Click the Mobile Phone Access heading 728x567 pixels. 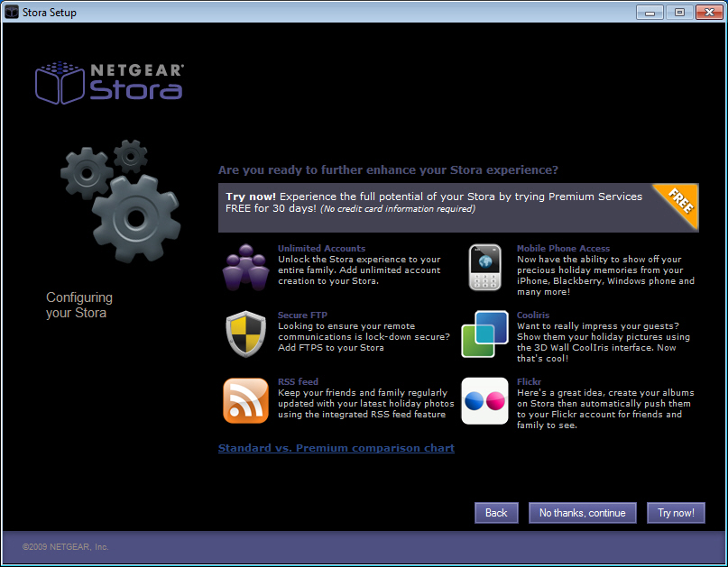(563, 248)
